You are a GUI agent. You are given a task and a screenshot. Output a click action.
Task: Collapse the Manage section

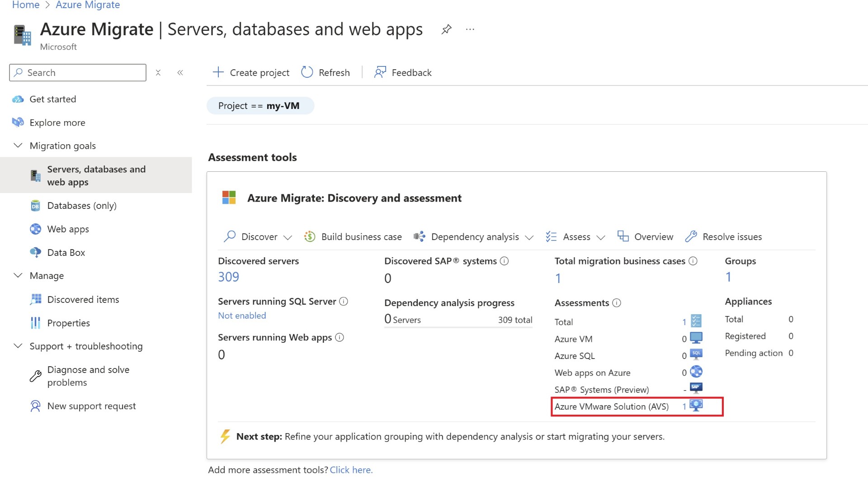[18, 275]
